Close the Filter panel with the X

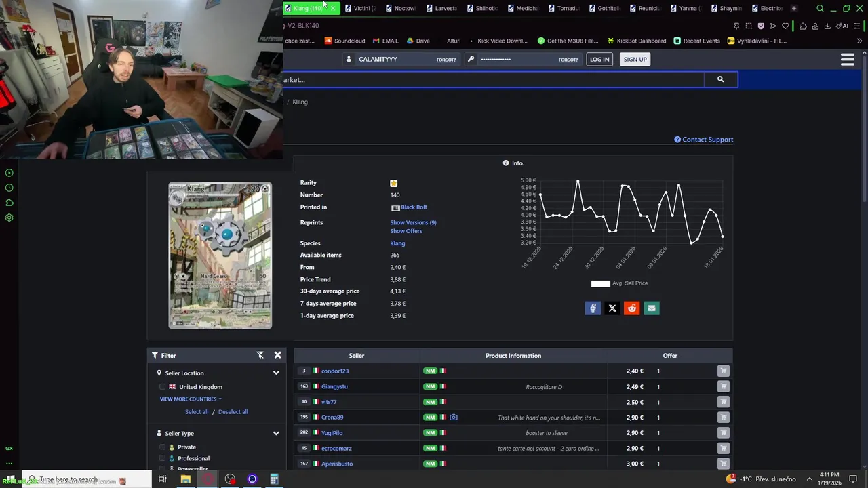pos(277,355)
